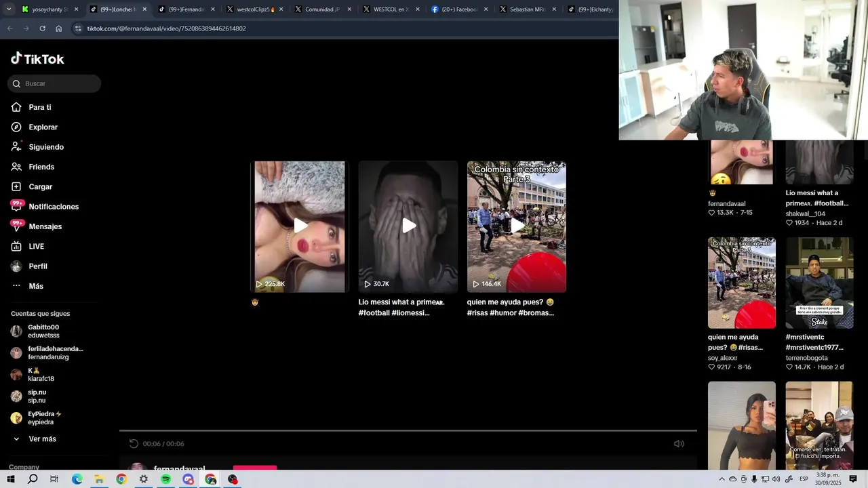Switch to the (99+)Elchanty tab

(591, 9)
